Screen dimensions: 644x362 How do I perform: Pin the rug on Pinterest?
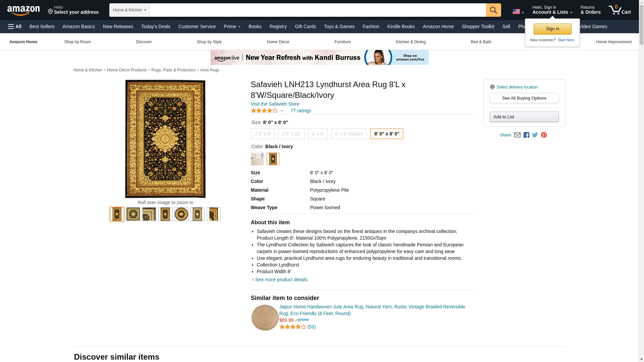(544, 135)
